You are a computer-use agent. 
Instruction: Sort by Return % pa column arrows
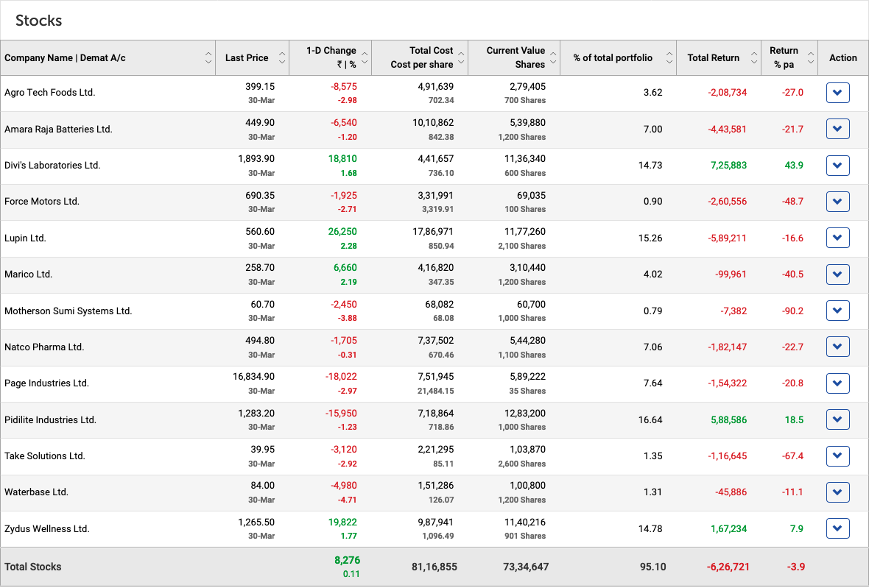(x=811, y=57)
